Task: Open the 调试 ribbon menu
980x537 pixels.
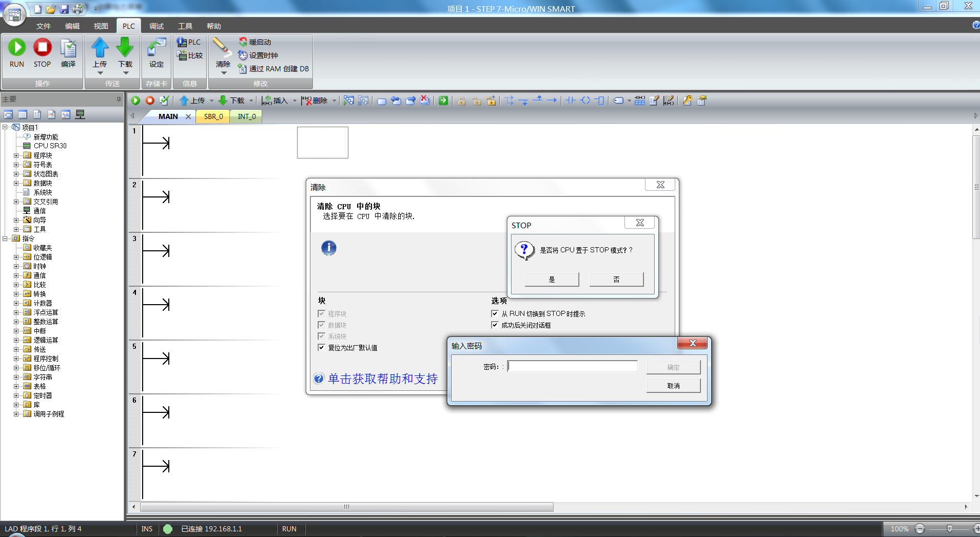Action: pyautogui.click(x=156, y=26)
